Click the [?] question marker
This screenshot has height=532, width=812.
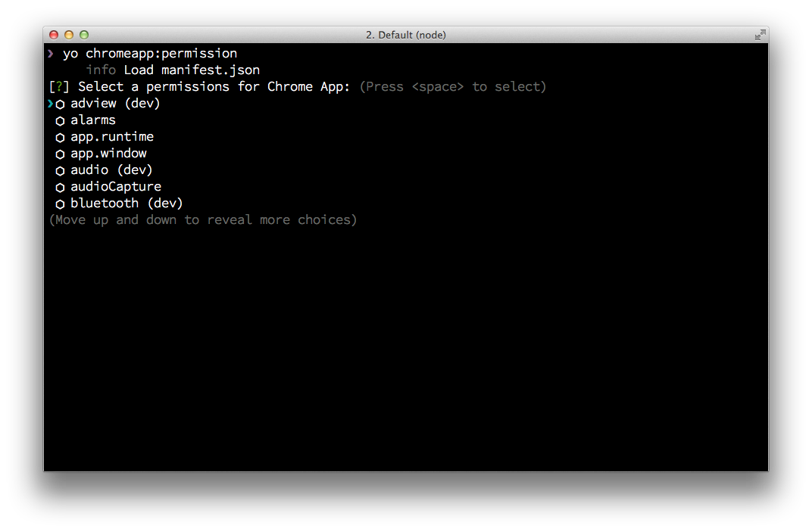[59, 86]
